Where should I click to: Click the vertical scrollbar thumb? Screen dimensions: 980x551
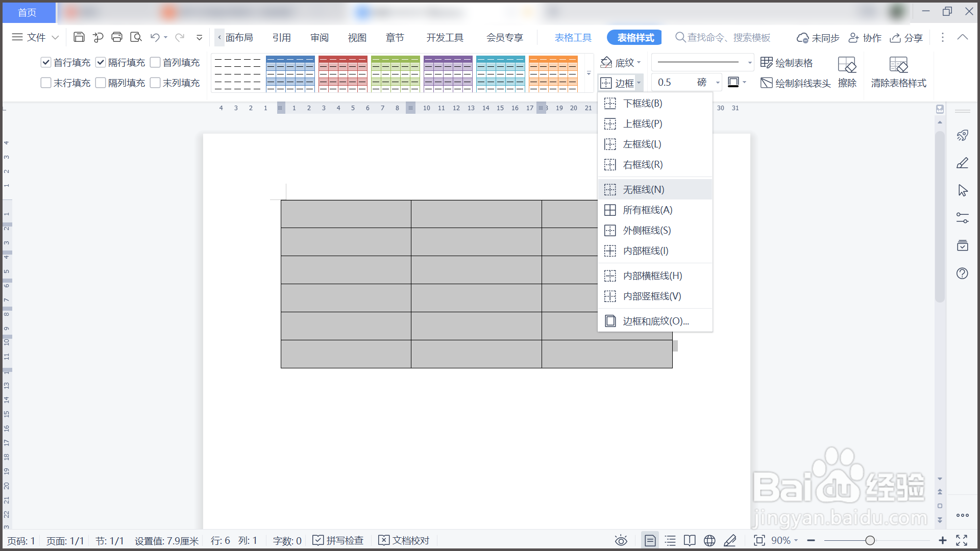tap(940, 217)
